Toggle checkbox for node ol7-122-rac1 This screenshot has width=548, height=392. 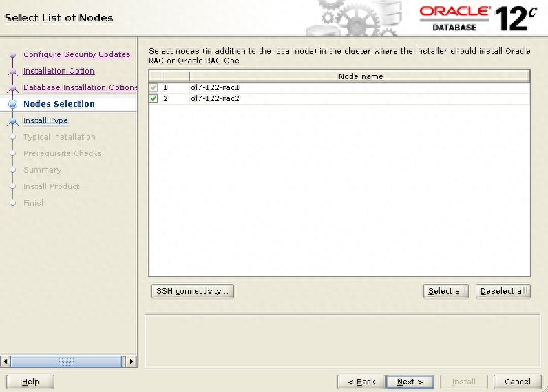(154, 88)
